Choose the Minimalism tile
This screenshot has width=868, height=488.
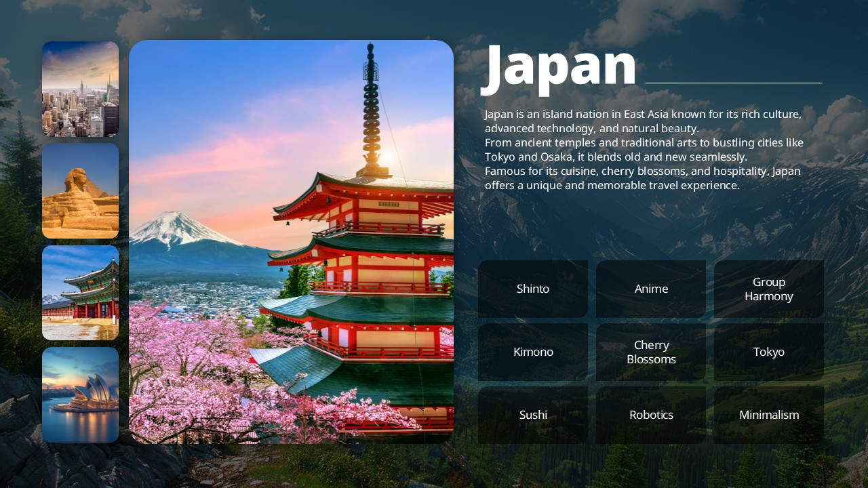(x=768, y=415)
